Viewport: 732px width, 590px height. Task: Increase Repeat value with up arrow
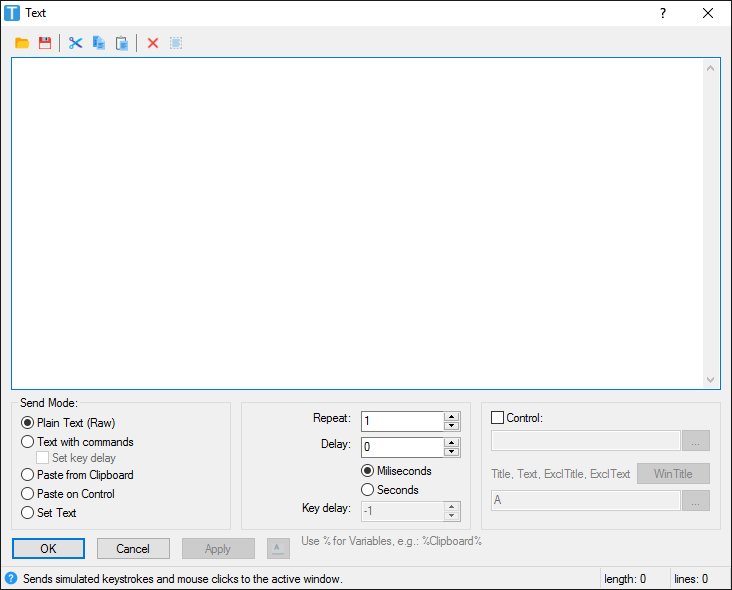tap(452, 417)
